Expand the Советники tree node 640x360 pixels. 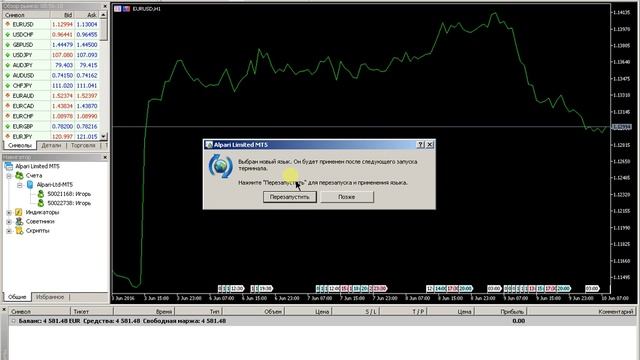9,222
